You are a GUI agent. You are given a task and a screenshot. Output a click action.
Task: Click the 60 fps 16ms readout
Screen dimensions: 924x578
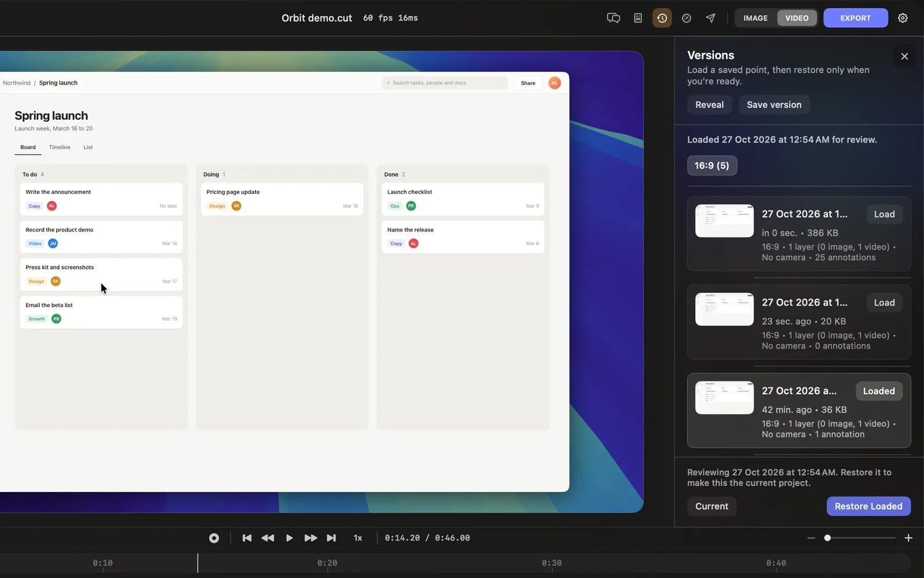tap(390, 18)
